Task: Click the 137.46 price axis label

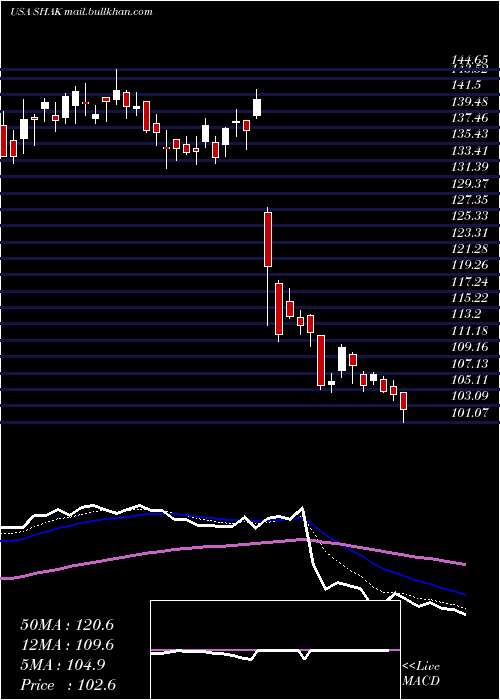Action: click(469, 118)
